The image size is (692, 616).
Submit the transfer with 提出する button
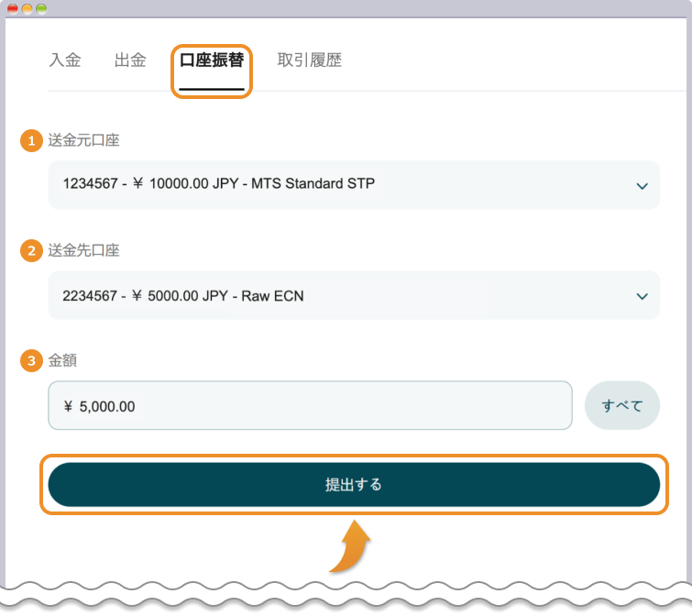pyautogui.click(x=354, y=485)
